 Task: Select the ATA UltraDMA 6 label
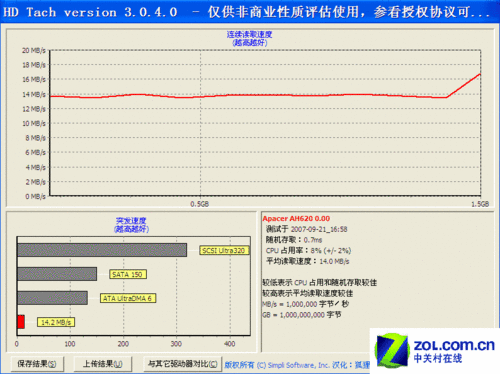coord(128,298)
